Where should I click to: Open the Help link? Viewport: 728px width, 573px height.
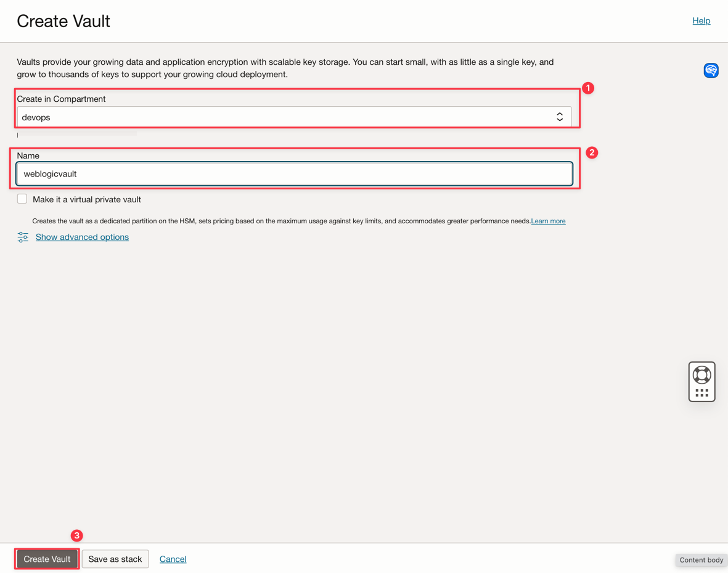[x=701, y=20]
